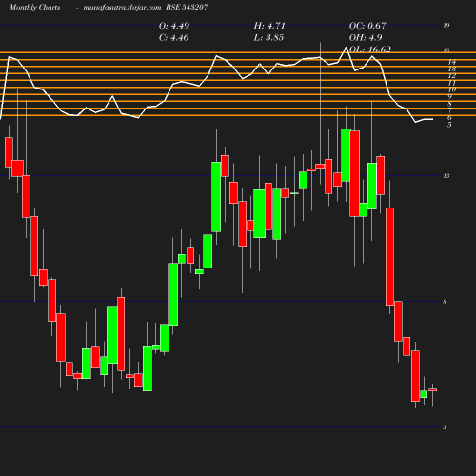Click the '3' price axis label
Viewport: 476px width, 476px height.
click(x=445, y=427)
